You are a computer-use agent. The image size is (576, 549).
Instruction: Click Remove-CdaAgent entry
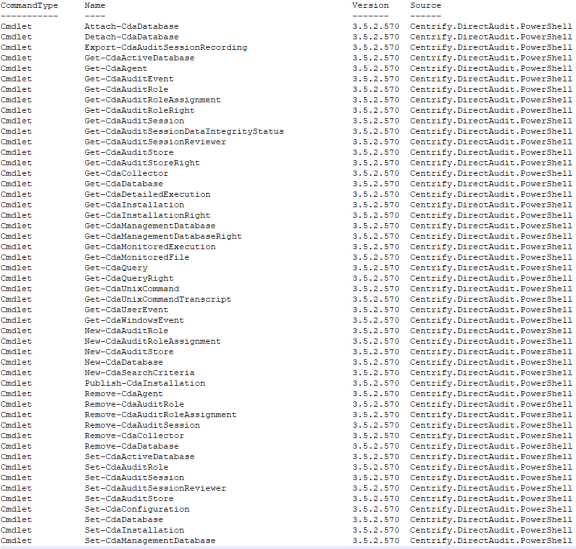tap(124, 394)
